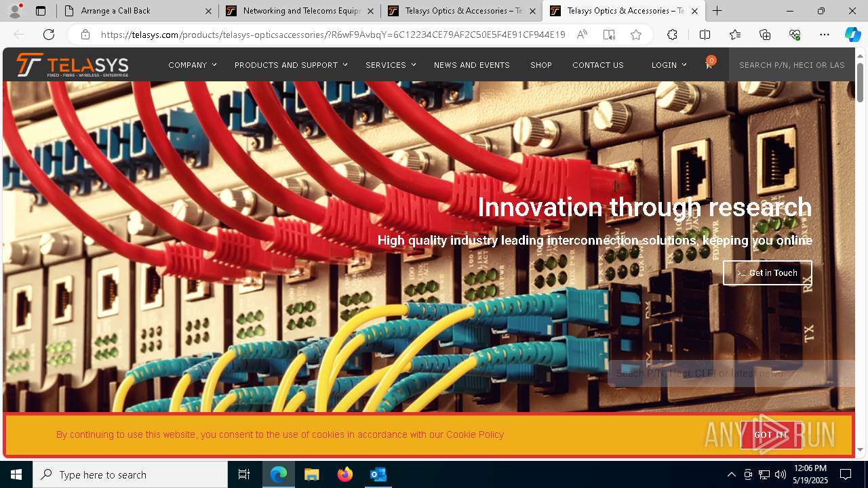Viewport: 868px width, 488px height.
Task: Open Browser essentials icon
Action: click(x=795, y=35)
